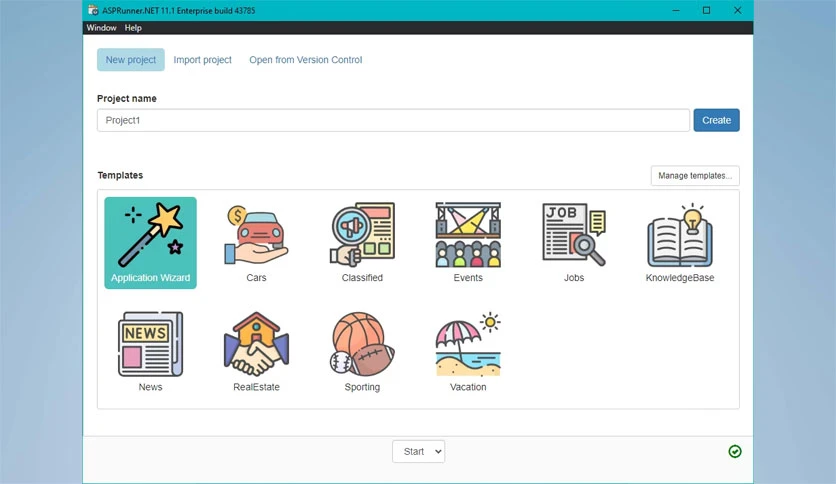Click the "Jobs" template label
This screenshot has height=484, width=836.
pyautogui.click(x=574, y=278)
